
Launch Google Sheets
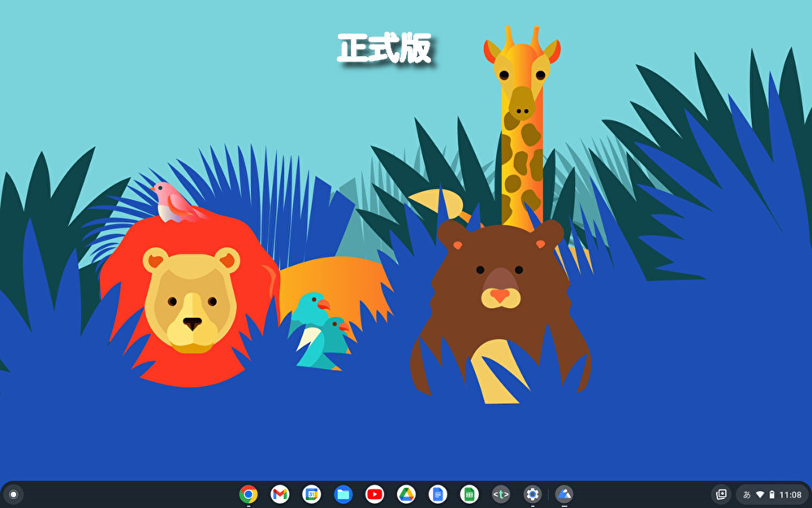point(469,494)
